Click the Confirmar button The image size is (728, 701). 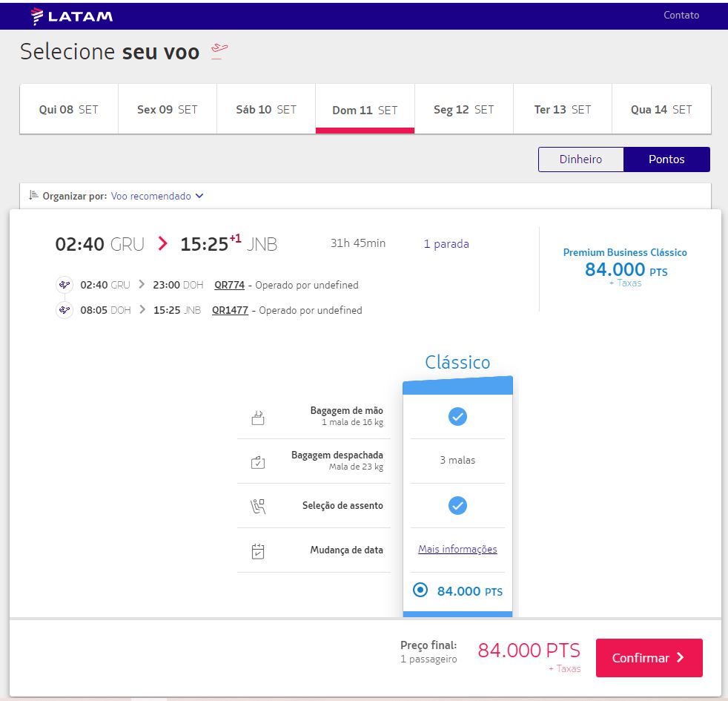649,658
